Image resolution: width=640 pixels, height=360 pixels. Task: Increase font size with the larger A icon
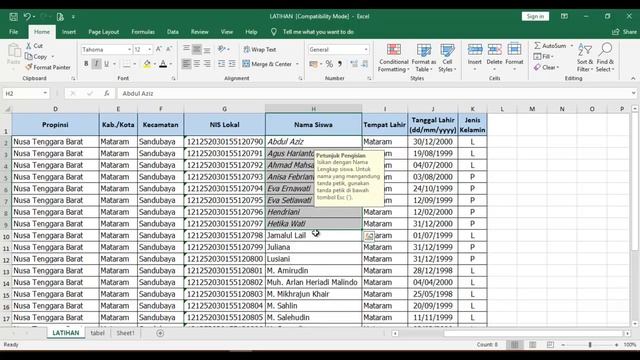159,49
